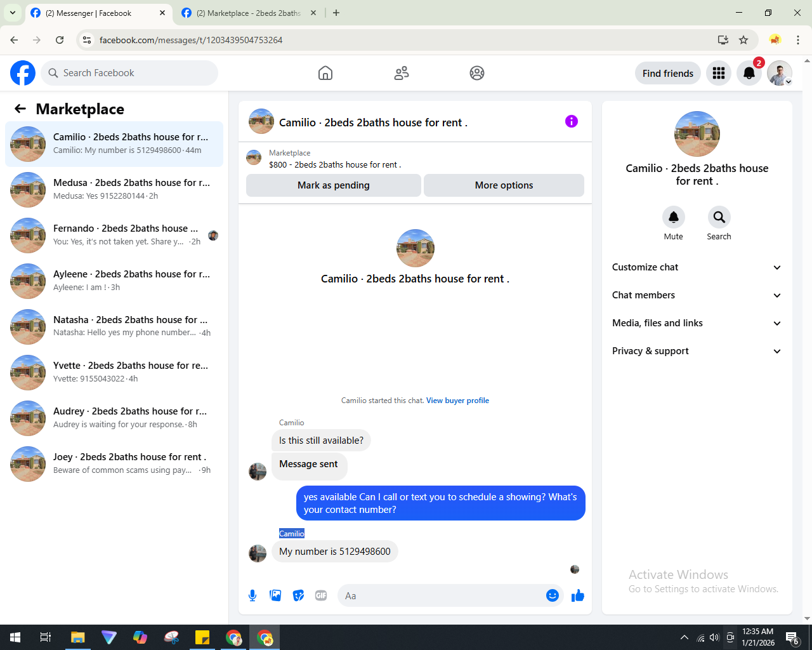This screenshot has width=812, height=650.
Task: Expand the Customize chat section
Action: point(697,267)
